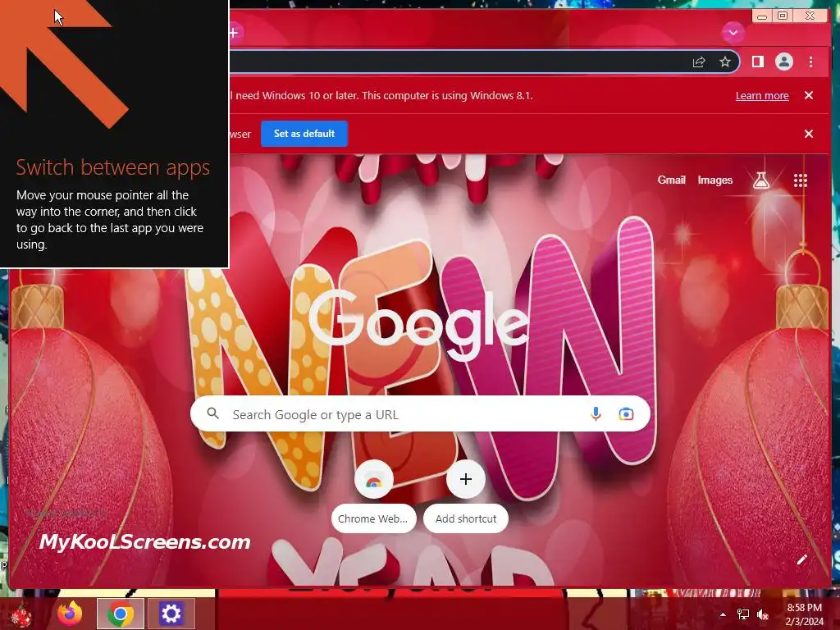The height and width of the screenshot is (630, 840).
Task: Click the magnifier icon in search box
Action: tap(213, 413)
